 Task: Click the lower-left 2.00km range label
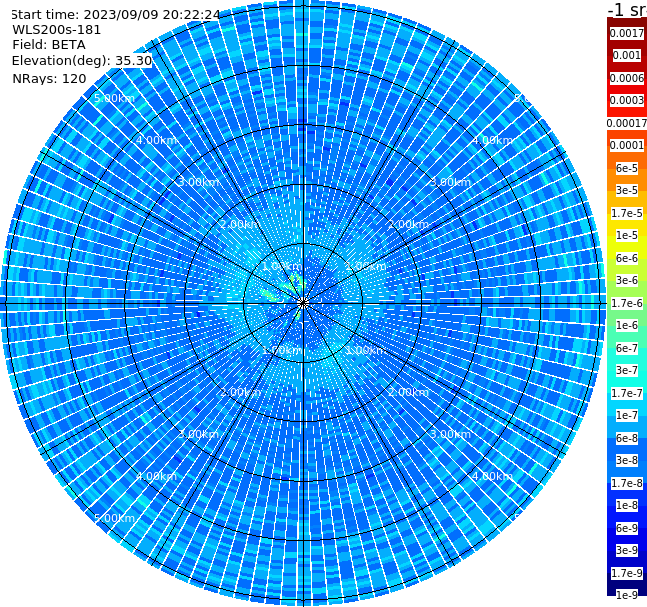point(240,392)
